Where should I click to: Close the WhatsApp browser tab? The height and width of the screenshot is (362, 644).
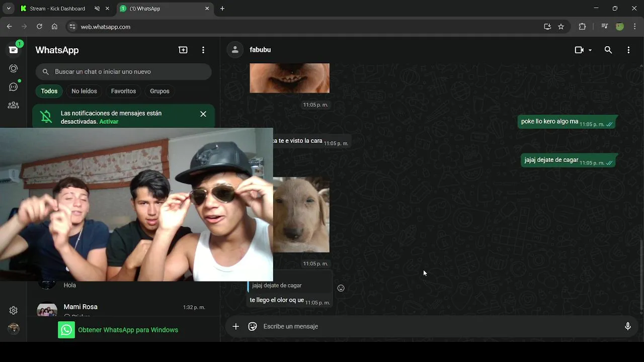pyautogui.click(x=207, y=9)
